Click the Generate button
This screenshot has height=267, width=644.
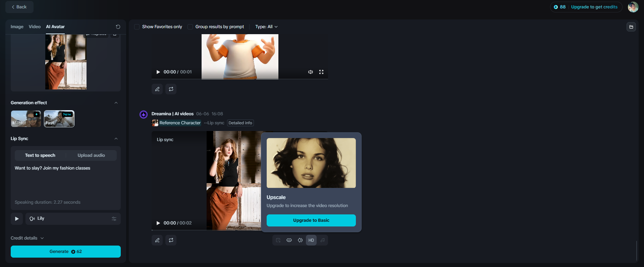pos(66,252)
